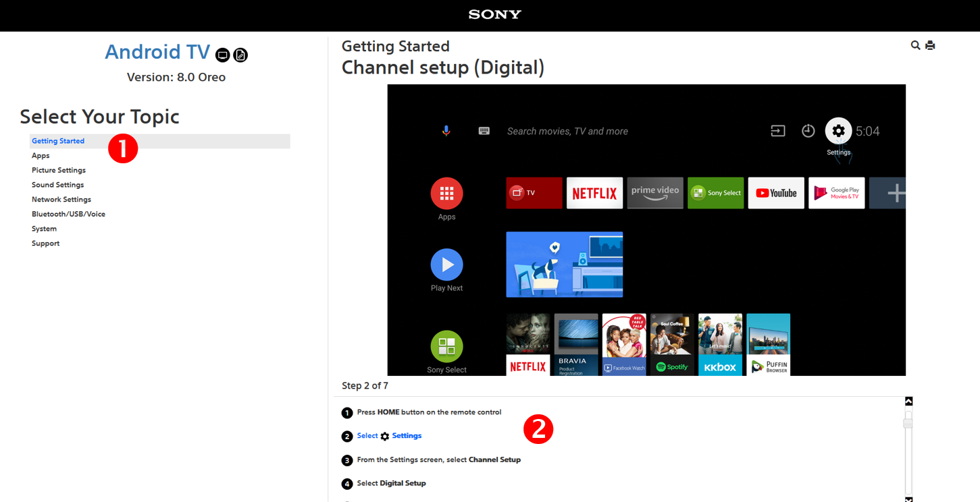The height and width of the screenshot is (502, 980).
Task: Click the YouTube app tile
Action: click(x=776, y=193)
